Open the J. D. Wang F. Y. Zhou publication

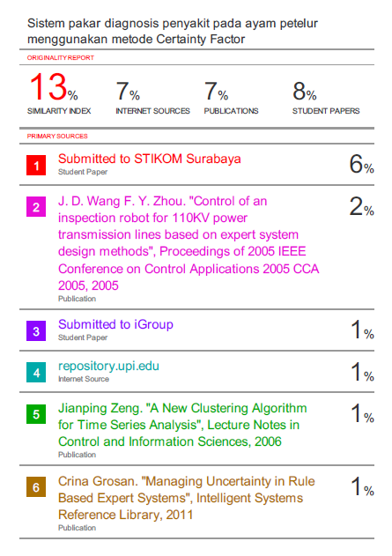pos(189,243)
